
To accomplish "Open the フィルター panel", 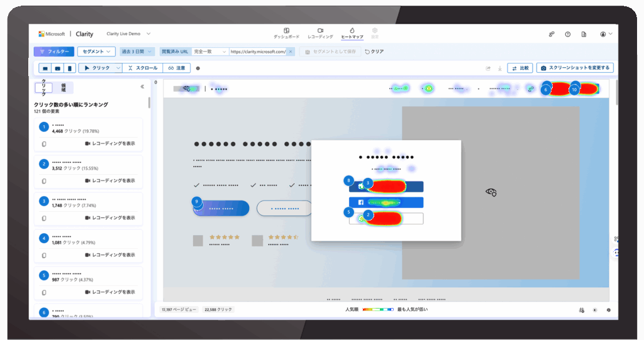I will click(x=54, y=52).
